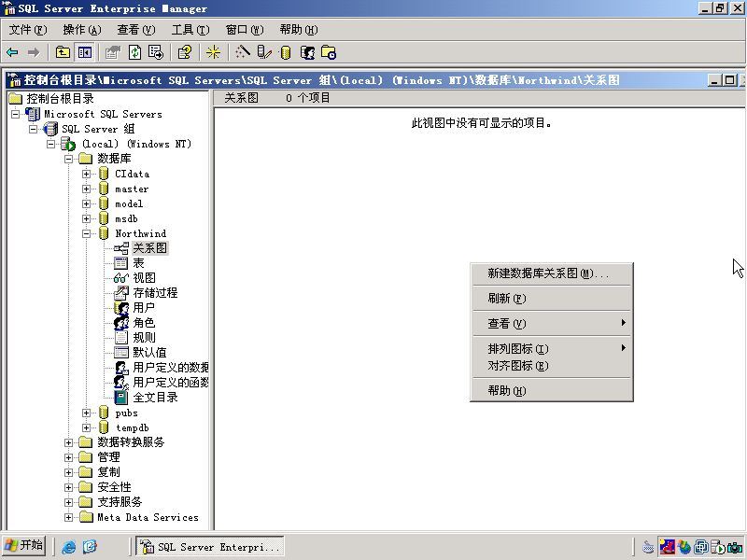Open the 文件(F) menu

(x=28, y=30)
